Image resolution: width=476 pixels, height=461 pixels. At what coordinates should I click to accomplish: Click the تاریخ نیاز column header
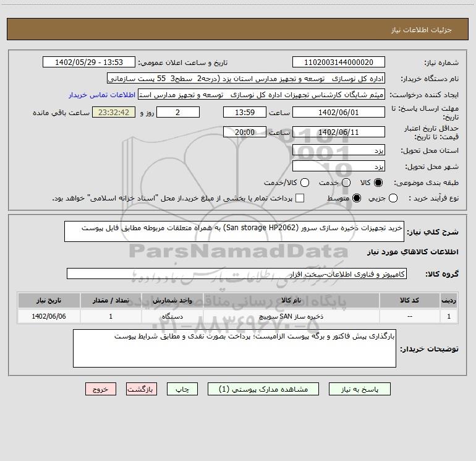49,300
